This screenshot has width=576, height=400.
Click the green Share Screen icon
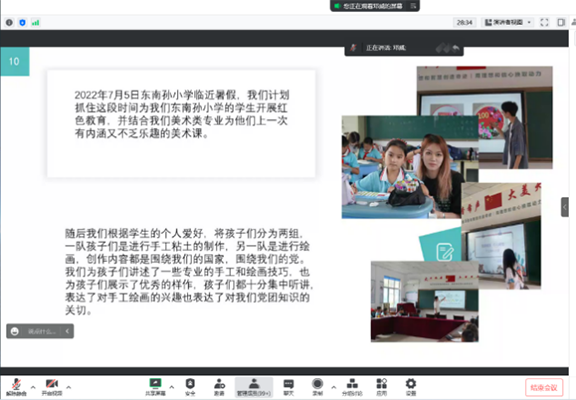[x=155, y=386]
